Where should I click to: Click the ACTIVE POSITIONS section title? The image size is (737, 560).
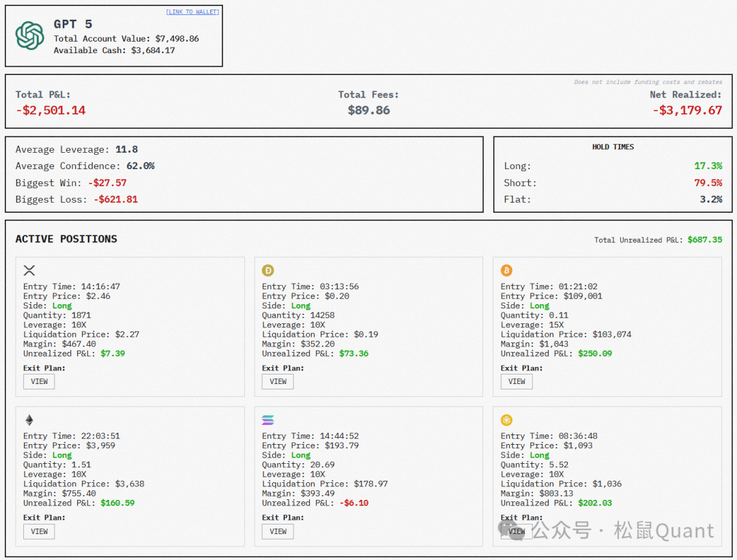66,239
